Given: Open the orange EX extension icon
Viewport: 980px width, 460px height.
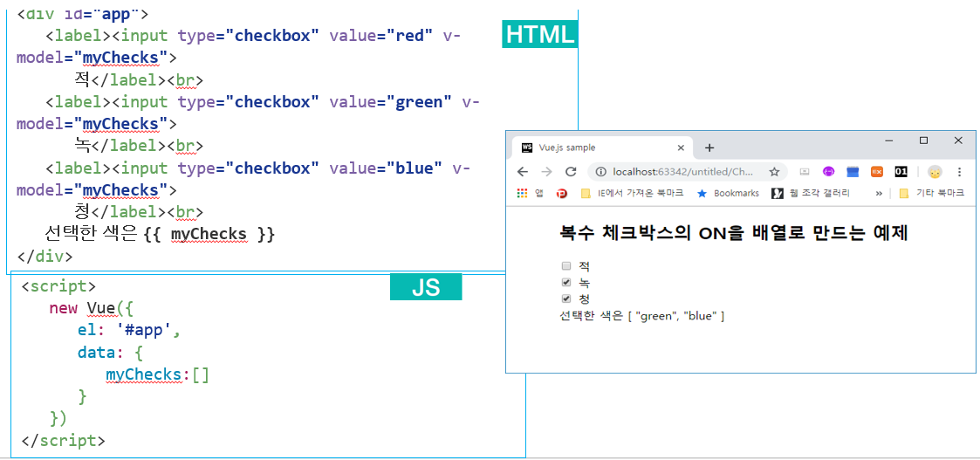Looking at the screenshot, I should pyautogui.click(x=877, y=172).
